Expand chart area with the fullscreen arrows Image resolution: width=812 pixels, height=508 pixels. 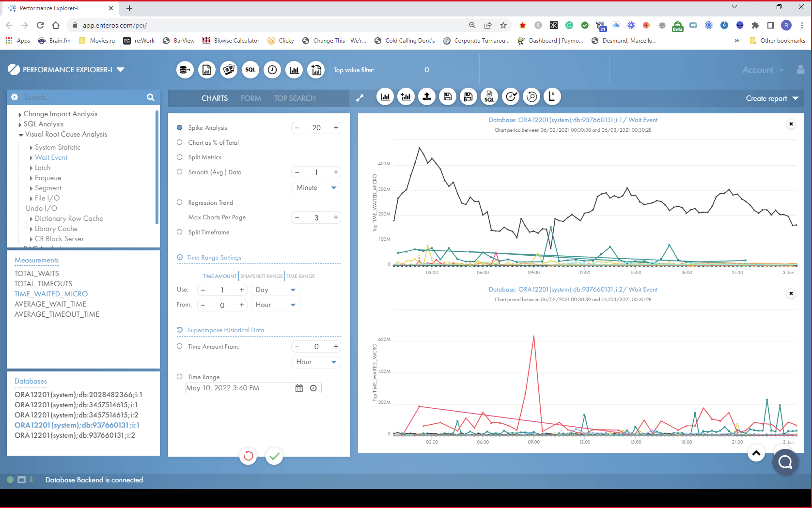click(360, 98)
